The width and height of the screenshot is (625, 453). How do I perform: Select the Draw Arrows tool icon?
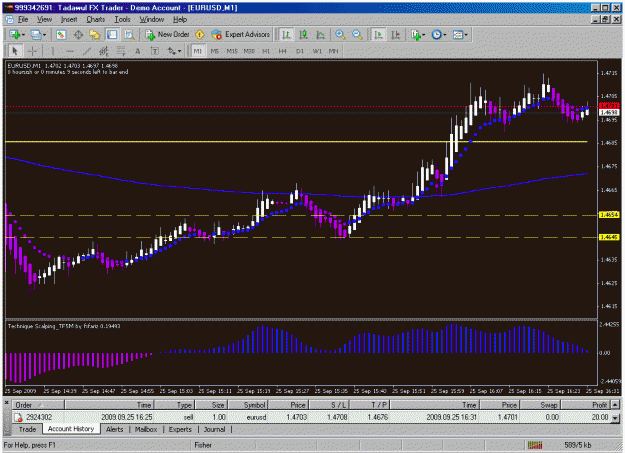point(172,51)
